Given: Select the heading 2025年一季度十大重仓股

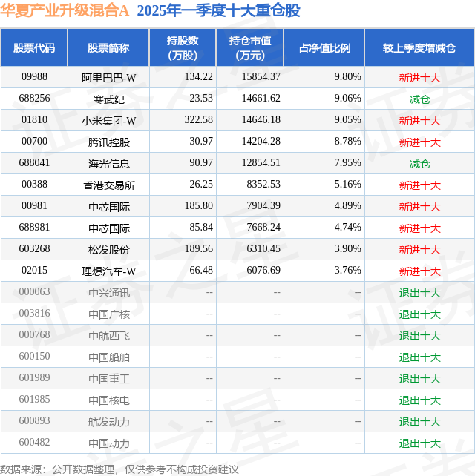Looking at the screenshot, I should coord(219,10).
